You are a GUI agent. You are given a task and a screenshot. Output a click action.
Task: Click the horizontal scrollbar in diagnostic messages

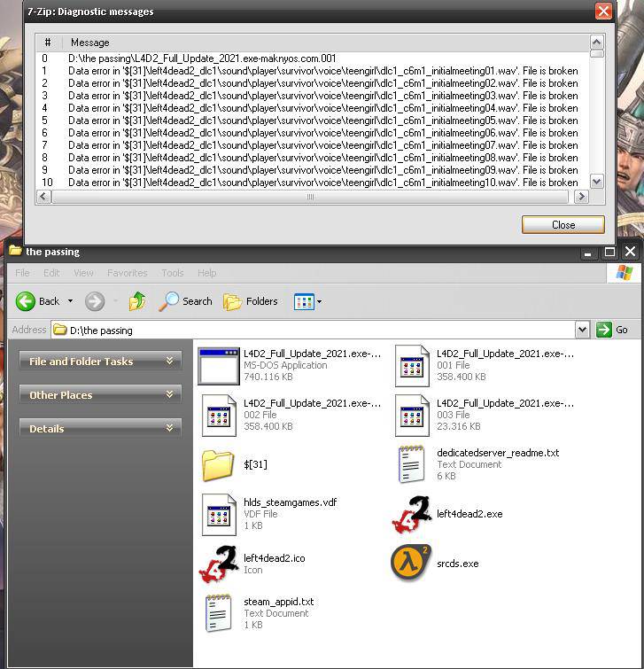310,197
